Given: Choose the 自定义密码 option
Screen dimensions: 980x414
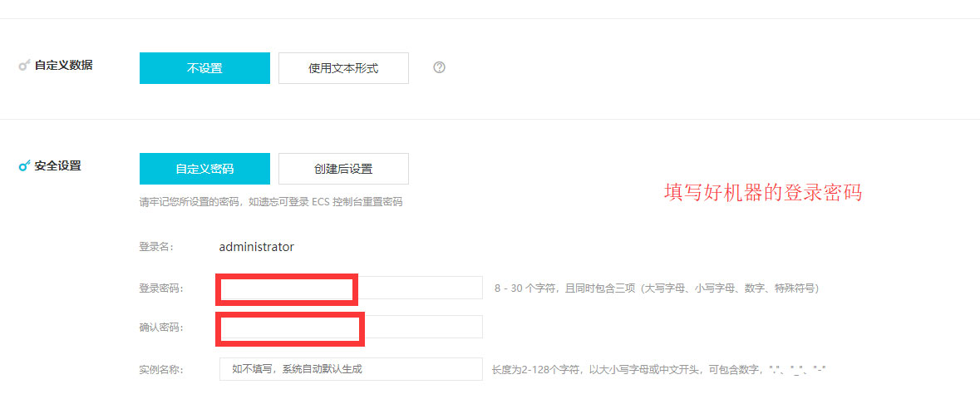Looking at the screenshot, I should 204,169.
